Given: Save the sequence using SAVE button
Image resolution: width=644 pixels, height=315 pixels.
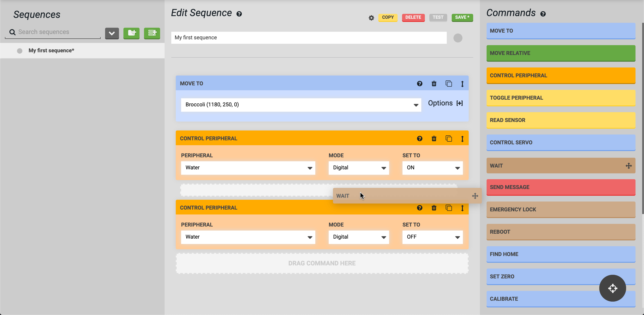Looking at the screenshot, I should [462, 17].
